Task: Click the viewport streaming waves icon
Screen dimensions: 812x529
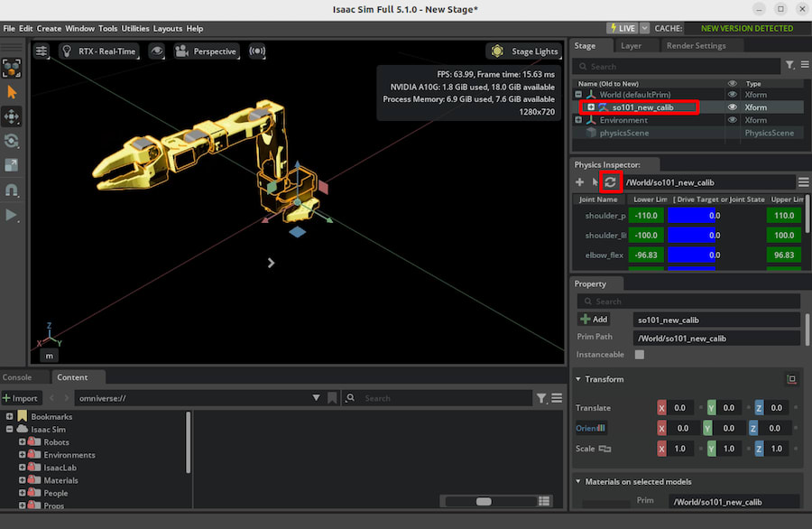Action: pyautogui.click(x=257, y=51)
